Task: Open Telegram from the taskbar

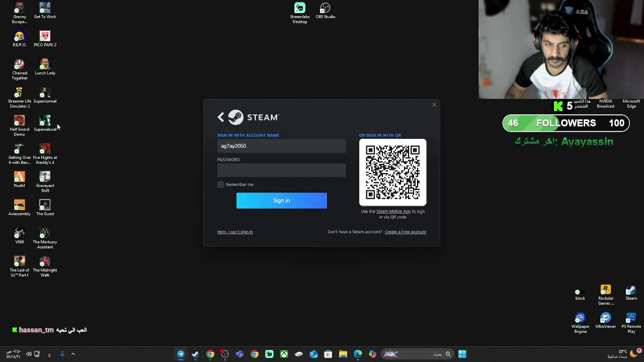Action: [181, 354]
